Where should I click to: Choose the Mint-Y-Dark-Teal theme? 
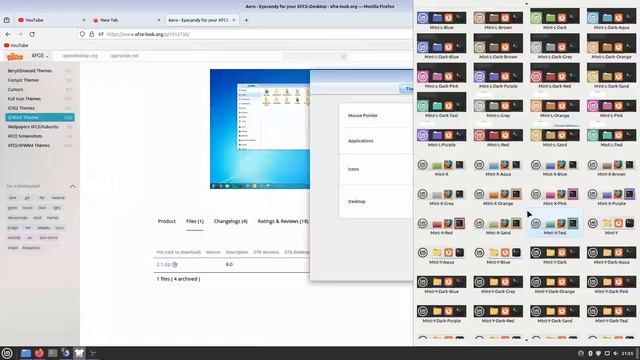[611, 314]
